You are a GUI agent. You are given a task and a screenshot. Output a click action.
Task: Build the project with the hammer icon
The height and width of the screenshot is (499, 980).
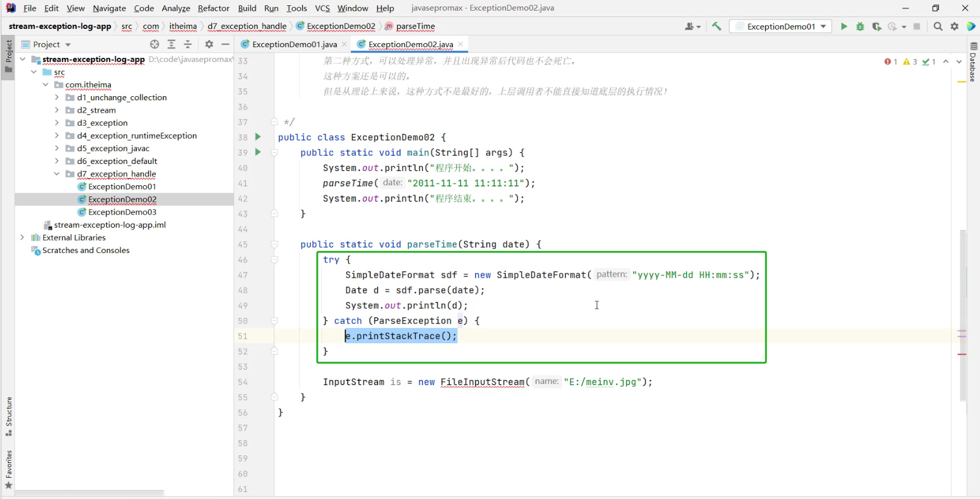coord(716,27)
